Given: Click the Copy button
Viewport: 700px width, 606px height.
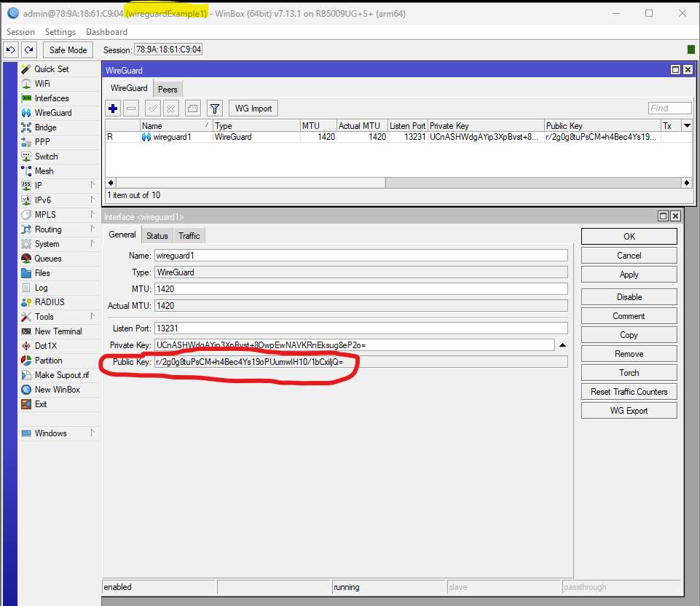Looking at the screenshot, I should [629, 334].
